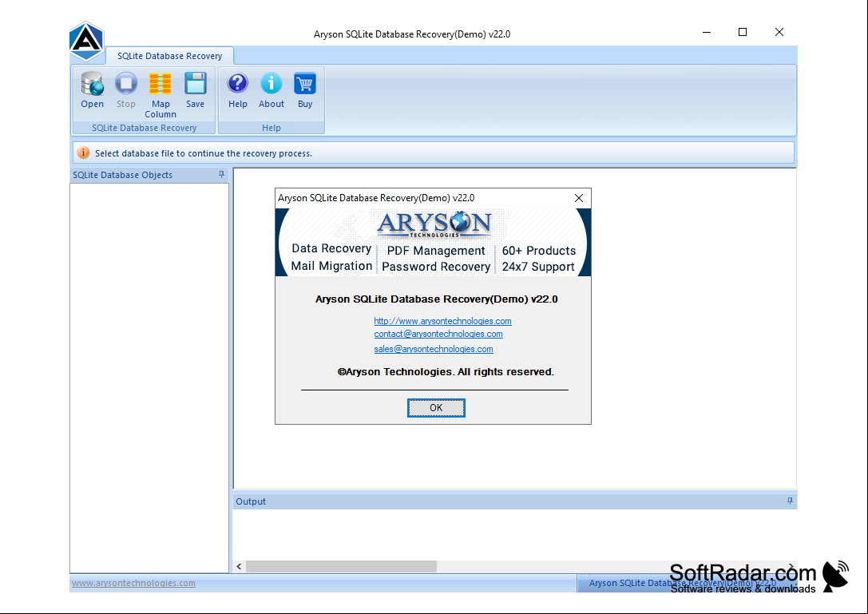Minimize the Aryson main window

point(707,32)
